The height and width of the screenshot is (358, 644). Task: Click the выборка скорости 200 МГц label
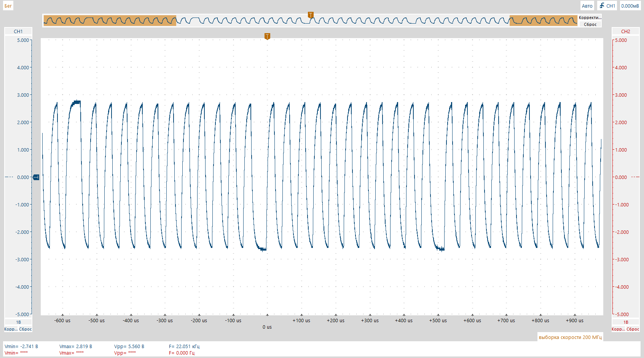(x=570, y=337)
